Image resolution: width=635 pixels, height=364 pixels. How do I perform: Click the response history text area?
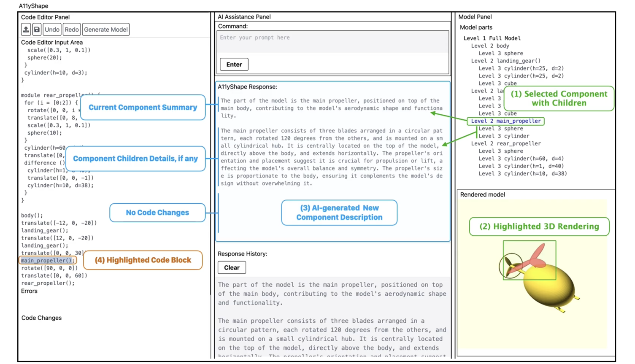pyautogui.click(x=332, y=316)
